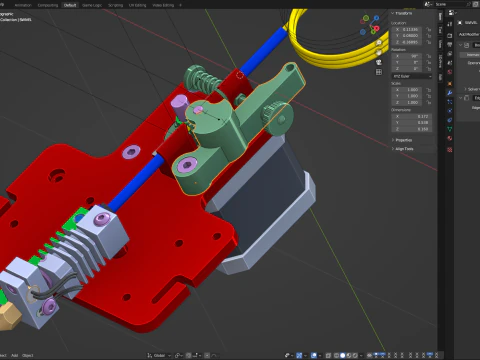The image size is (480, 360).
Task: Click the Location X value field
Action: coord(407,29)
